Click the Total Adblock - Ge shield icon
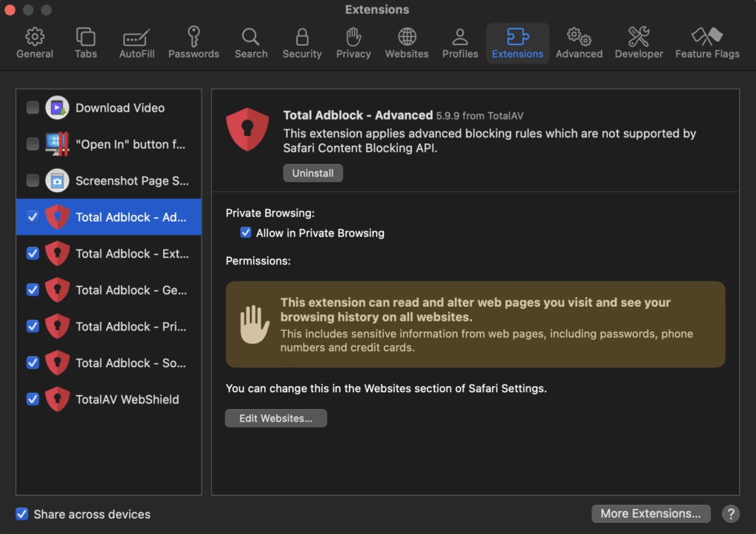Viewport: 756px width, 534px height. point(58,290)
